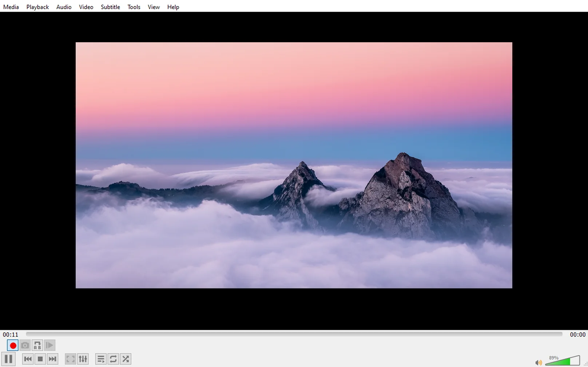Click the volume slider at 89%
The height and width of the screenshot is (367, 588).
563,361
